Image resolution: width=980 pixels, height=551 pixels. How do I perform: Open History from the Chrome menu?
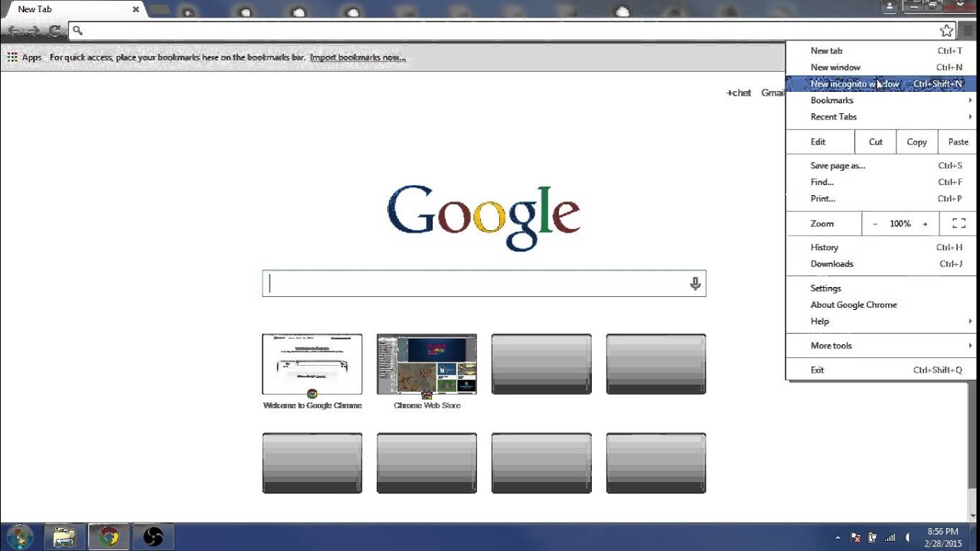pyautogui.click(x=882, y=247)
